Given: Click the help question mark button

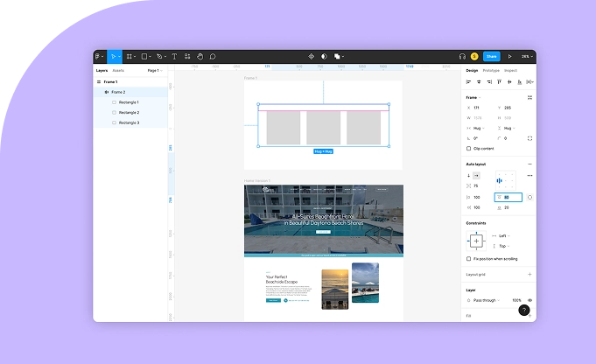Looking at the screenshot, I should point(523,310).
